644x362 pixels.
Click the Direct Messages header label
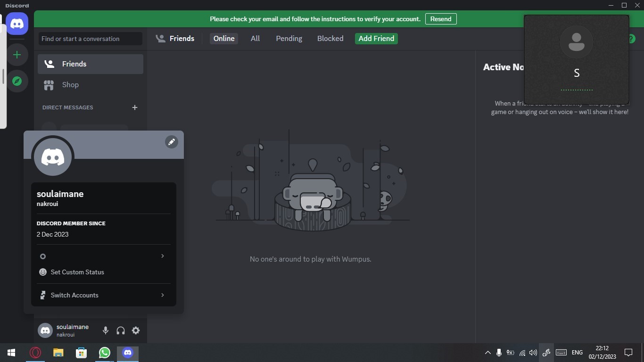(x=68, y=107)
